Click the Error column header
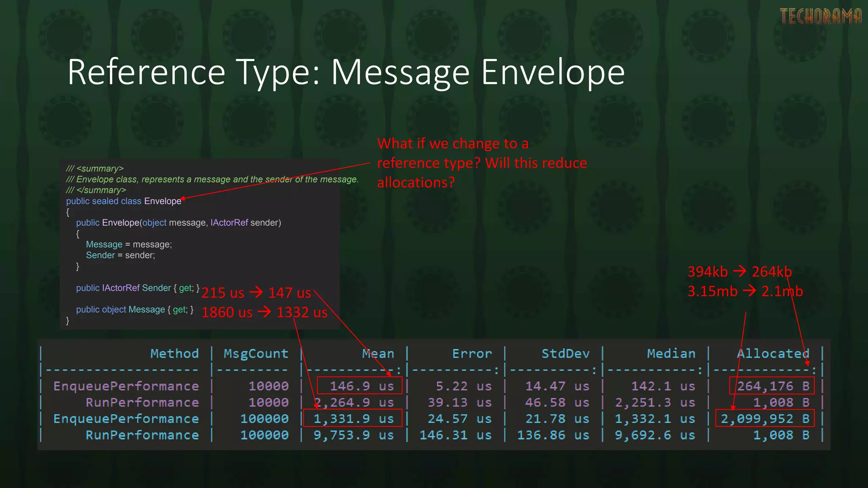The height and width of the screenshot is (488, 868). 472,354
